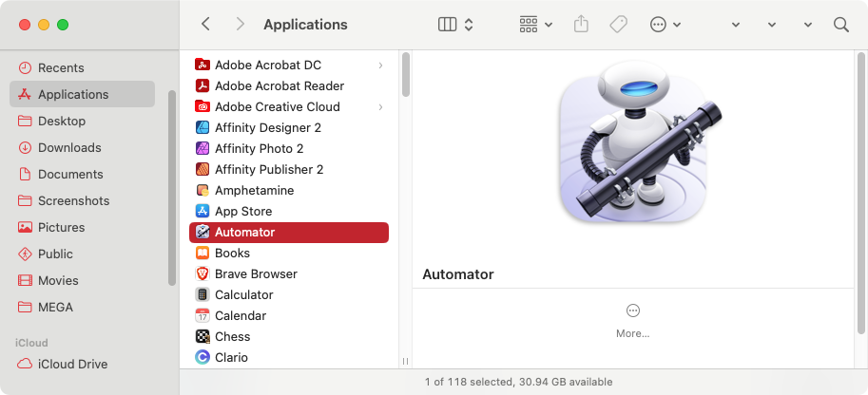This screenshot has width=868, height=395.
Task: Click the Share toolbar icon
Action: [x=581, y=25]
